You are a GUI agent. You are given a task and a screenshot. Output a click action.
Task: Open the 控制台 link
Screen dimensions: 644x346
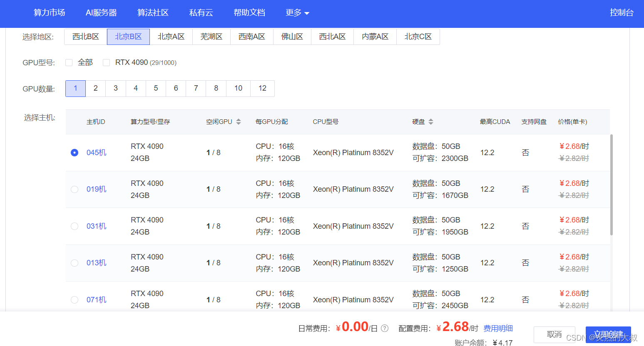[622, 13]
